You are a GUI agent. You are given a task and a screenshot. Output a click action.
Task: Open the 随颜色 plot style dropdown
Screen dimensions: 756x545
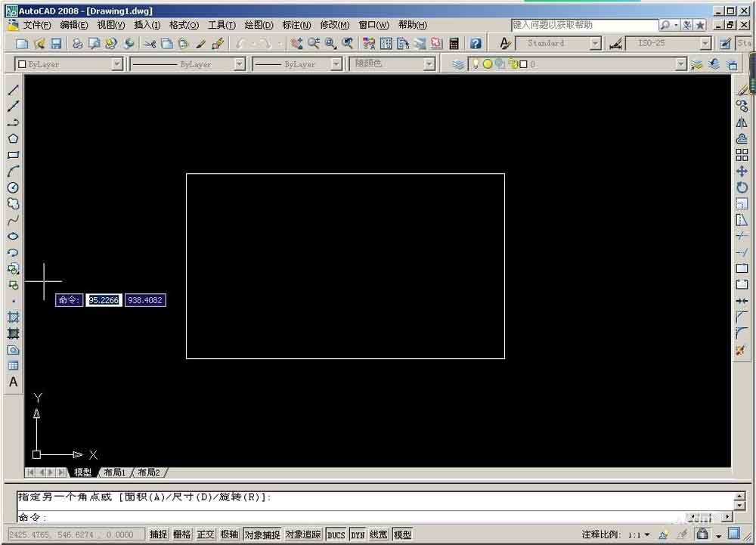click(429, 64)
